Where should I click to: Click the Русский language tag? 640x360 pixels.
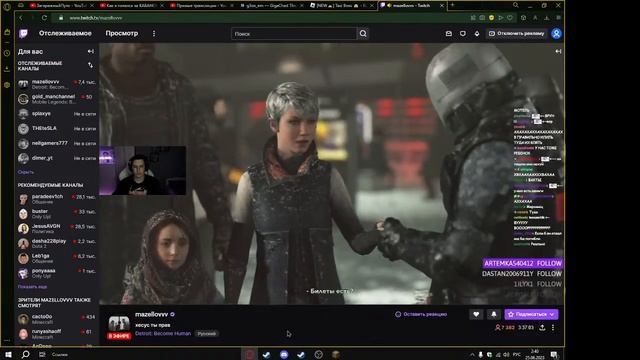(x=207, y=333)
